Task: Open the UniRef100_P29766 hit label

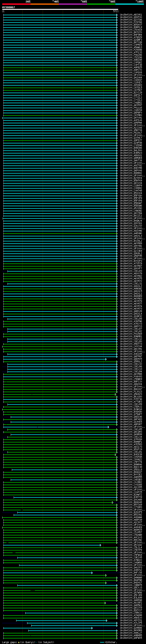Action: 131,22
